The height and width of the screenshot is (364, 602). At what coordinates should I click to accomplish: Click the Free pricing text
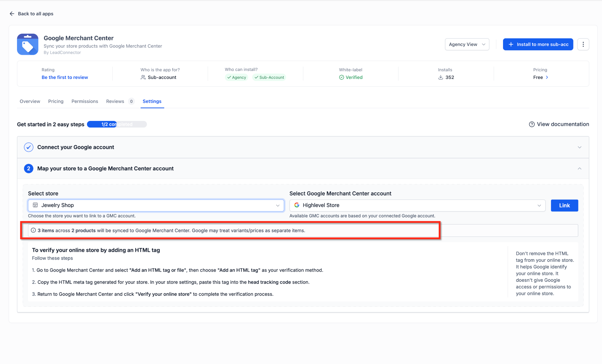coord(538,77)
